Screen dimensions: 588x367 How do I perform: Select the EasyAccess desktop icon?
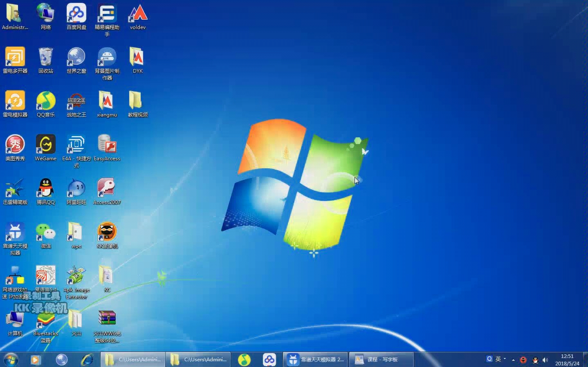point(107,148)
